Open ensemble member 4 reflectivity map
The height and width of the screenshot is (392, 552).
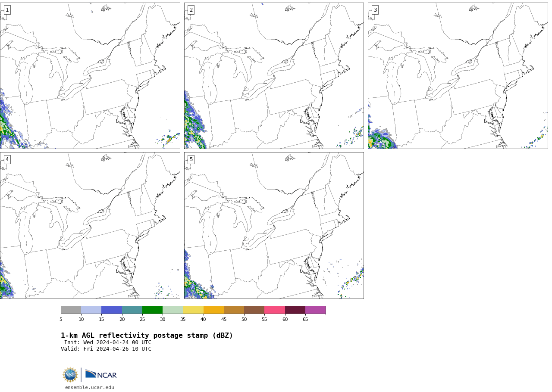click(90, 225)
